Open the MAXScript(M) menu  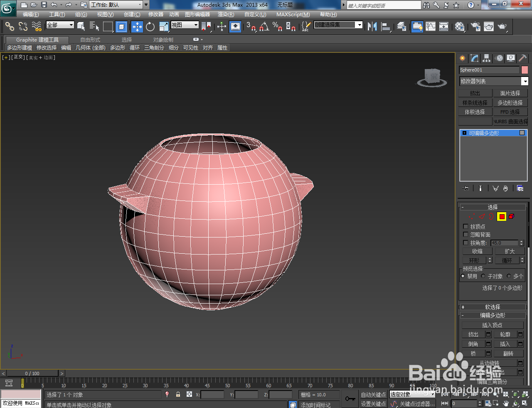(x=293, y=15)
